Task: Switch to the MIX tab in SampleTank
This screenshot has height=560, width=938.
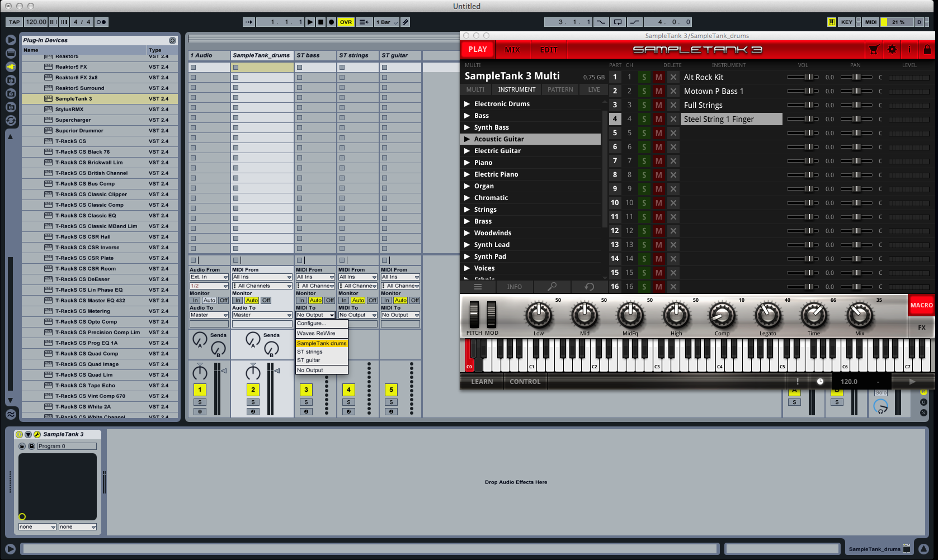Action: click(x=512, y=49)
